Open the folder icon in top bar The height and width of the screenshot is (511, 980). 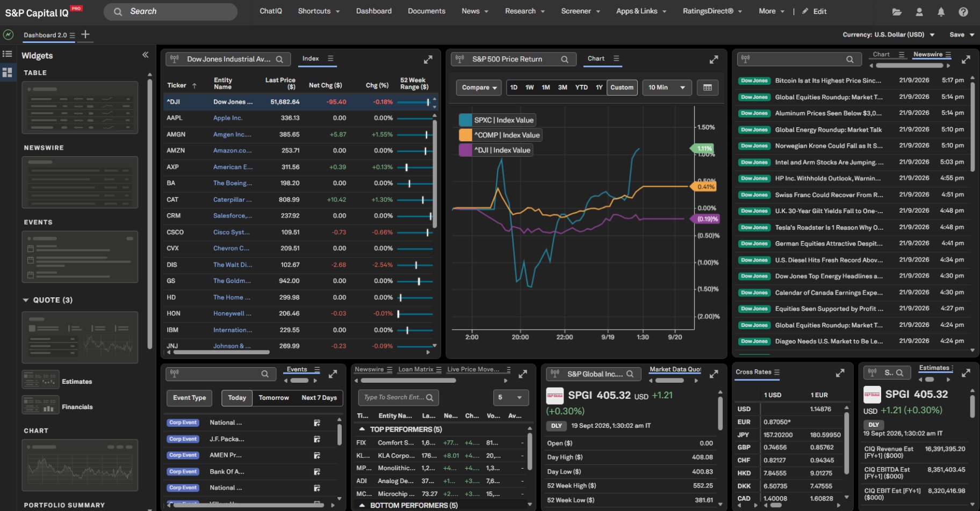[897, 11]
